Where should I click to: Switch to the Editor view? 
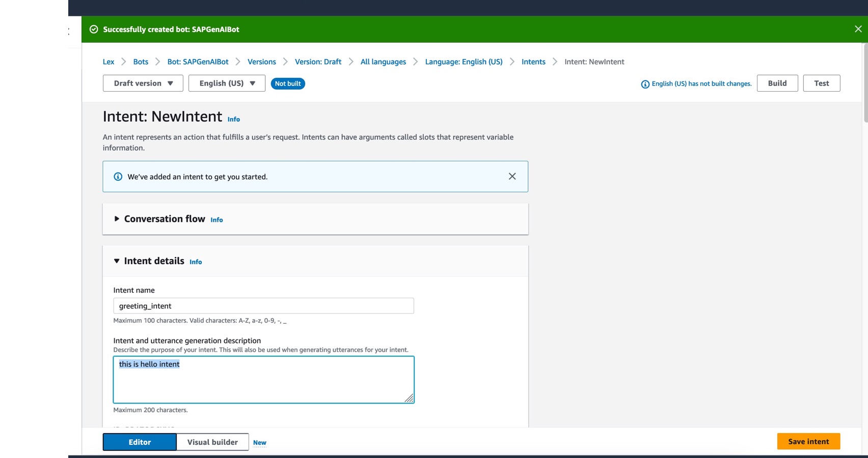click(x=140, y=442)
